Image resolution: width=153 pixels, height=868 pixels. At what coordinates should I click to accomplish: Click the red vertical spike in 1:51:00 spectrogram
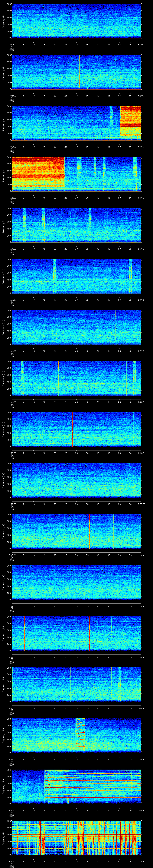[79, 71]
